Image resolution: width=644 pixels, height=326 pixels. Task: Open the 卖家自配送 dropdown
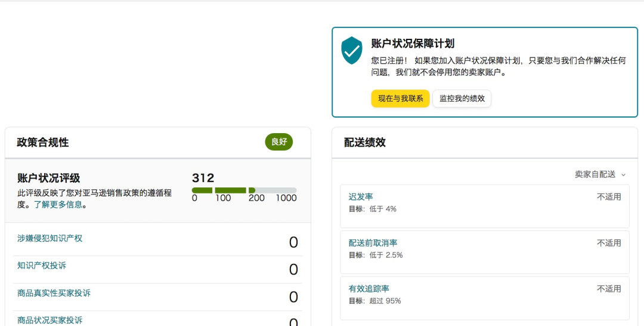coord(600,174)
